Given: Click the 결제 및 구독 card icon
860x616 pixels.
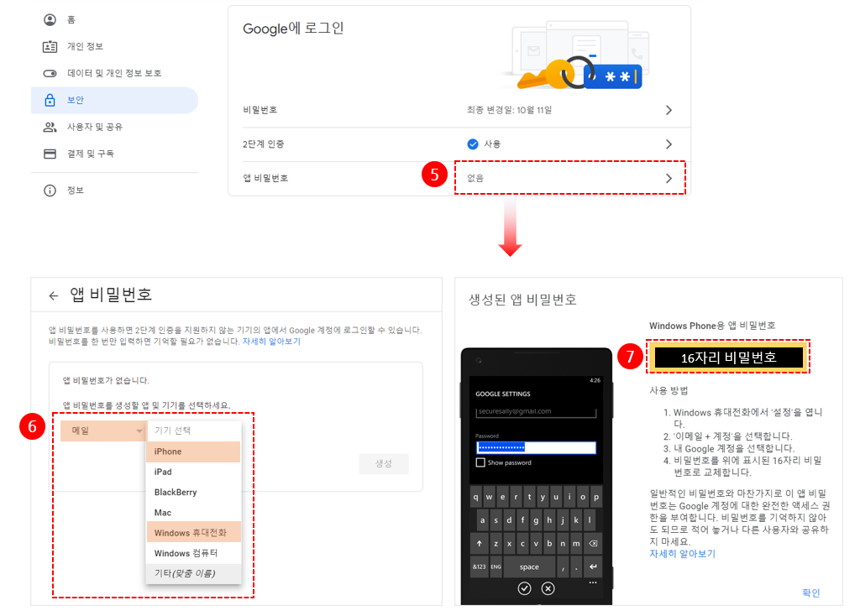Looking at the screenshot, I should point(50,154).
